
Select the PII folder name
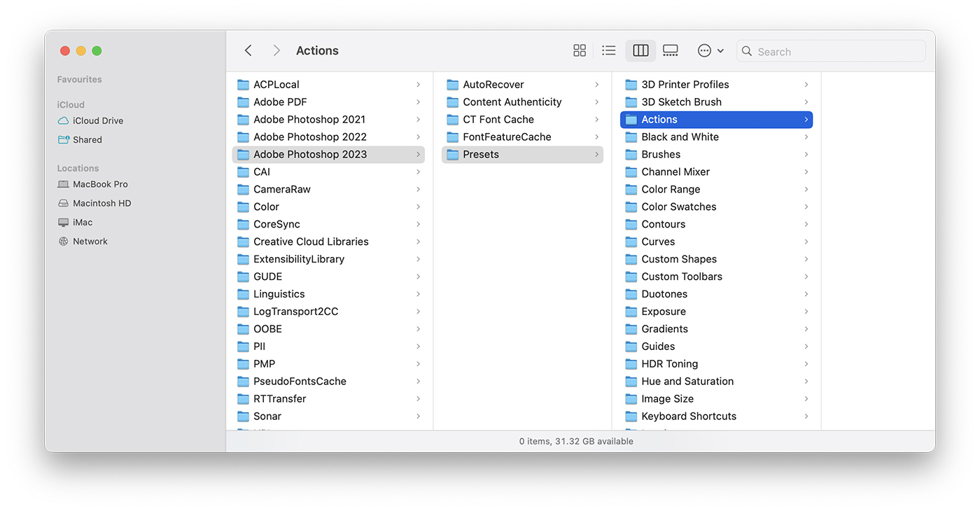coord(259,346)
